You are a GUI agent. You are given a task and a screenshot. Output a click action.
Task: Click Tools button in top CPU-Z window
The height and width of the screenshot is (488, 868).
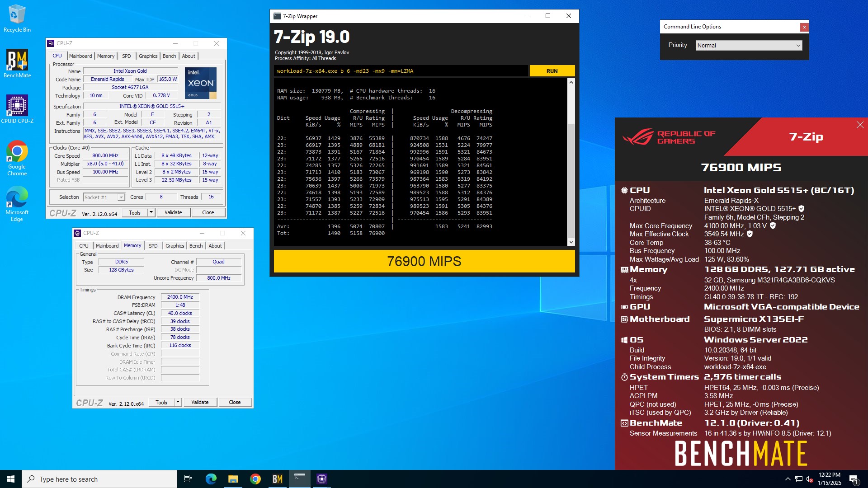(x=135, y=212)
